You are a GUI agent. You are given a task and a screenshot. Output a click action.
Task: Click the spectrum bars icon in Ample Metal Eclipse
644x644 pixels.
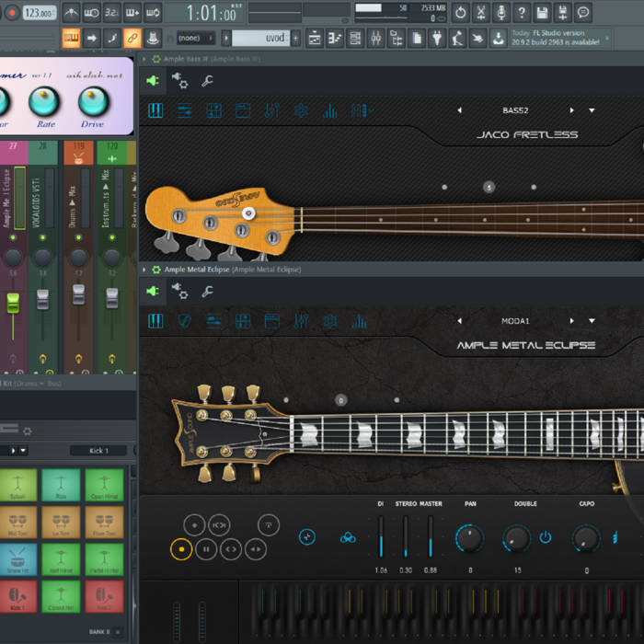pyautogui.click(x=359, y=321)
